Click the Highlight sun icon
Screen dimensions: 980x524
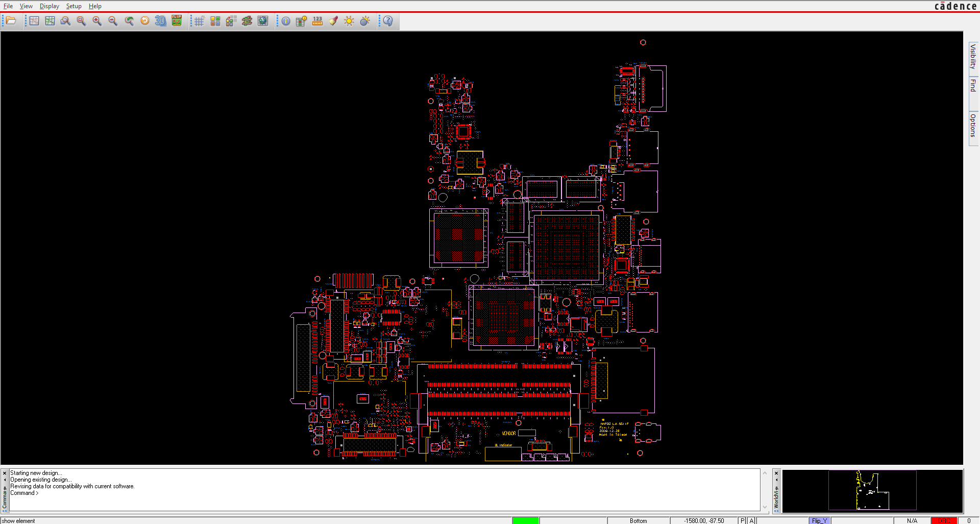(349, 21)
